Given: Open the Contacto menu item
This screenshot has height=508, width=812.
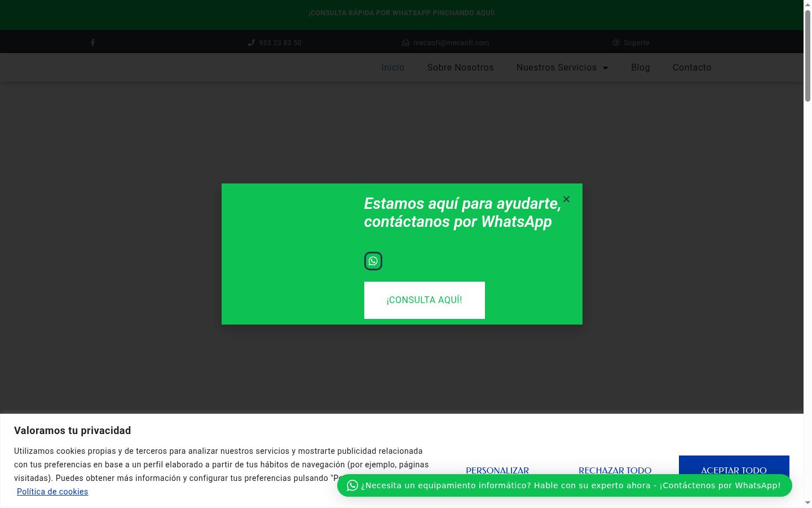Looking at the screenshot, I should click(692, 68).
